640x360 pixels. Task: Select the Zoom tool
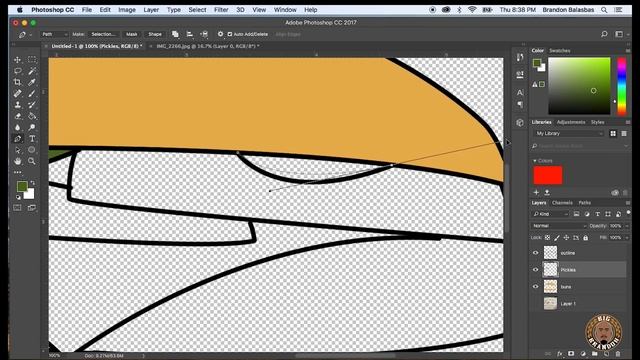[x=32, y=161]
